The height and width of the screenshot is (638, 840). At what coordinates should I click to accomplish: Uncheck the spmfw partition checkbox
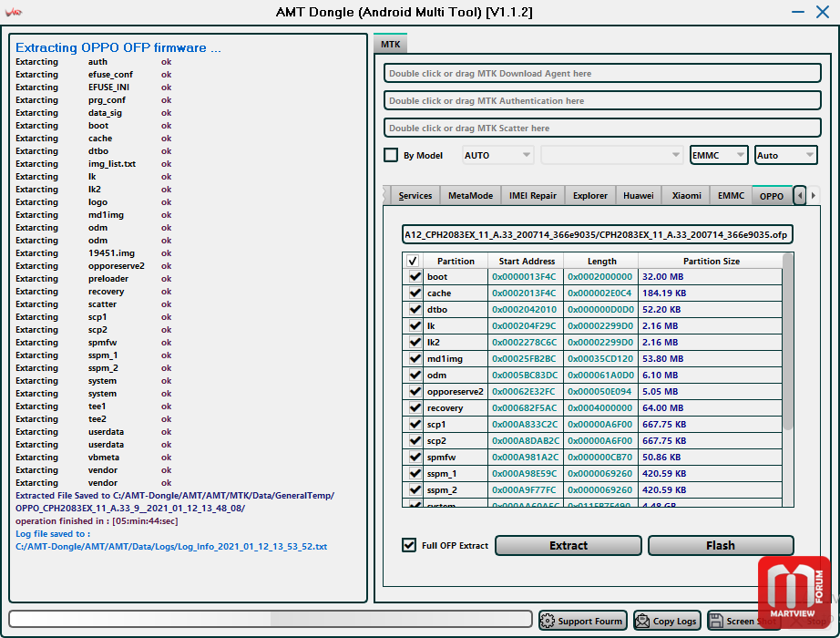(415, 458)
